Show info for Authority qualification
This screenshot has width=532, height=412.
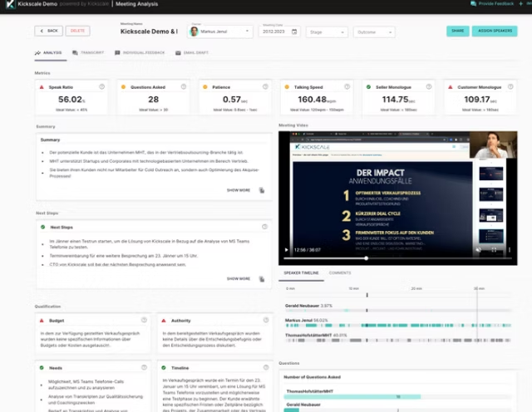(266, 320)
